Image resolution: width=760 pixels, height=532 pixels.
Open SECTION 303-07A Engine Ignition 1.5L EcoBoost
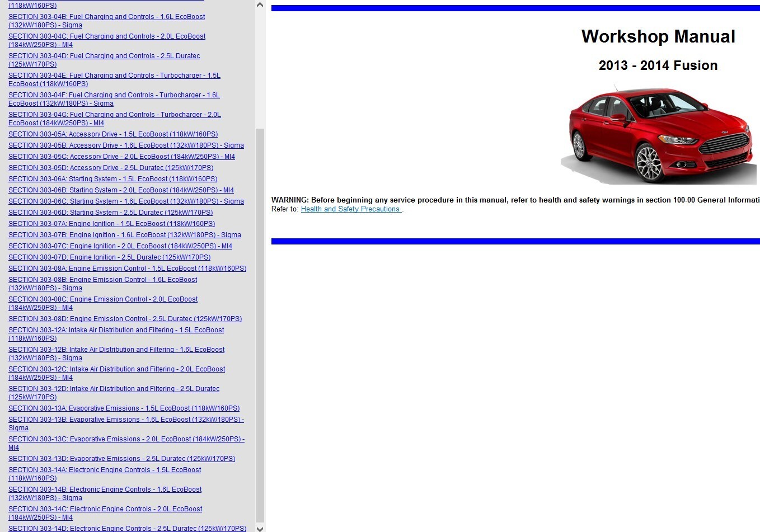111,224
